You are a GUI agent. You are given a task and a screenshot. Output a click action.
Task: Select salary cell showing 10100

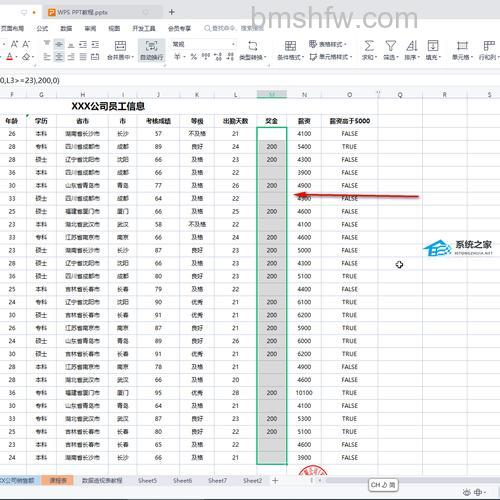coord(304,393)
